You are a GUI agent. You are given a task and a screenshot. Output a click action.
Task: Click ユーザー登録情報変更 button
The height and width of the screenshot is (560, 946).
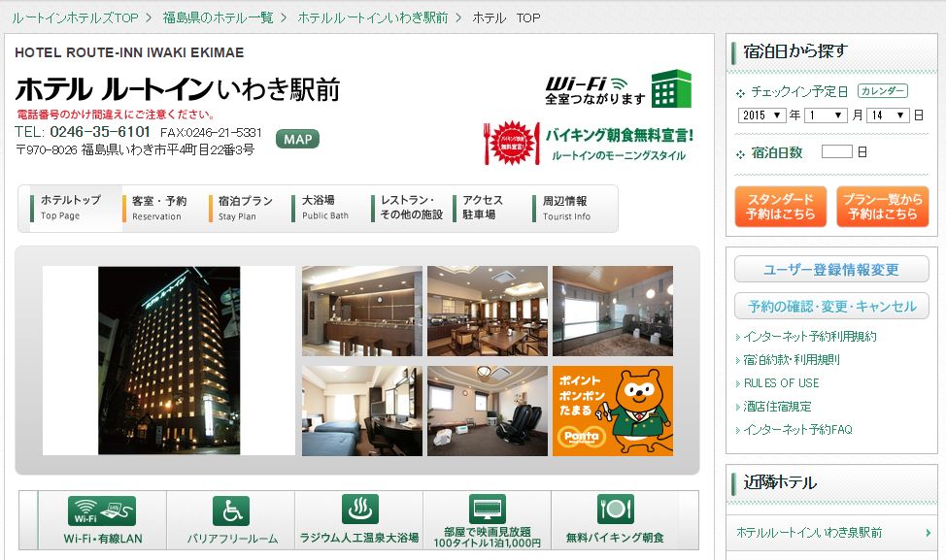tap(831, 270)
